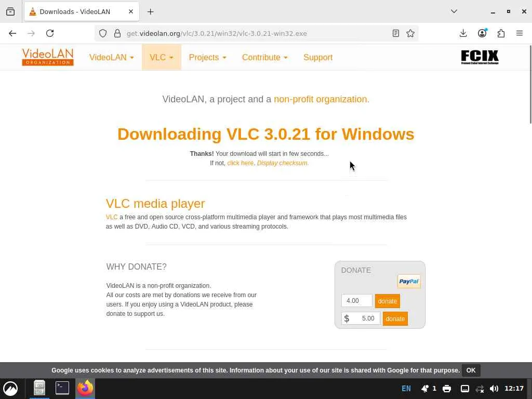Click the Firefox icon in taskbar
The height and width of the screenshot is (399, 532).
point(85,388)
